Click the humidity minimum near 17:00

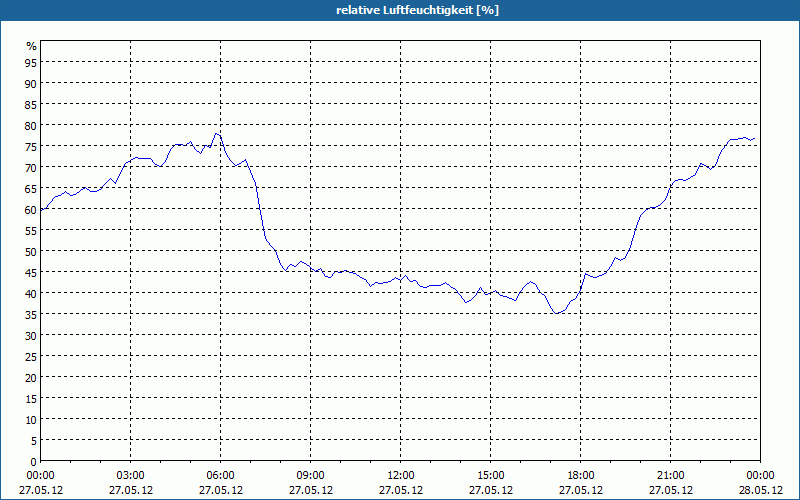[556, 313]
